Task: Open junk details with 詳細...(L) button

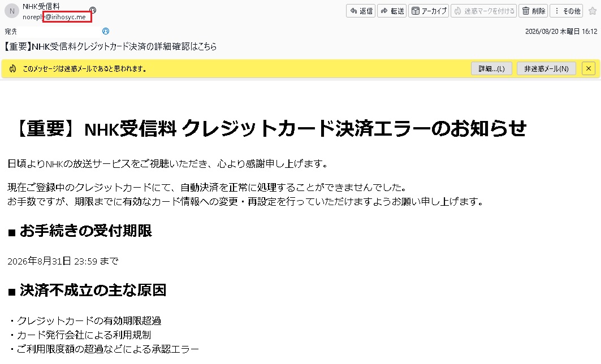Action: tap(491, 69)
